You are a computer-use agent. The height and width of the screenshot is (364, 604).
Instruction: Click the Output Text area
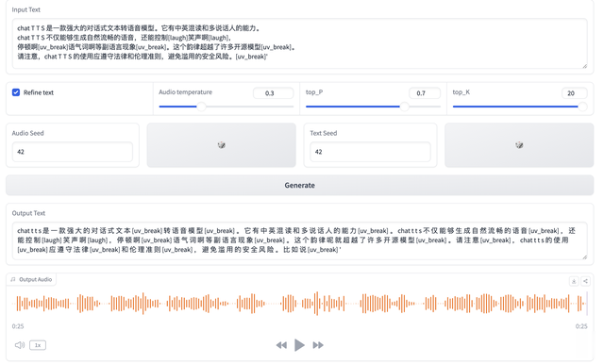300,240
